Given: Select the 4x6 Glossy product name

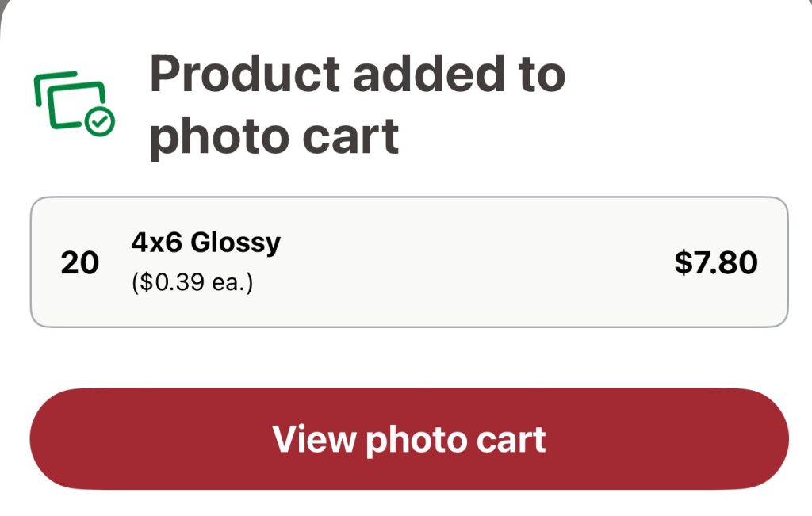Looking at the screenshot, I should pyautogui.click(x=206, y=242).
